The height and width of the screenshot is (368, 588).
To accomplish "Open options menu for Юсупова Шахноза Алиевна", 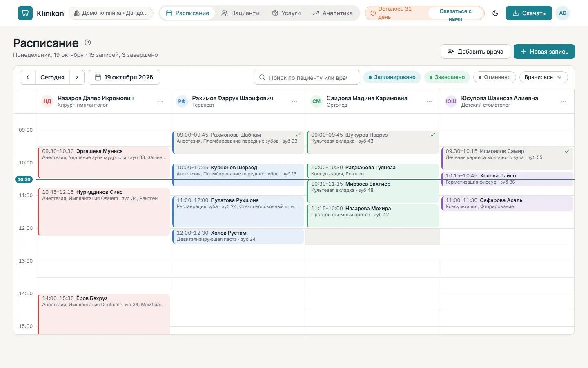I will (x=563, y=101).
